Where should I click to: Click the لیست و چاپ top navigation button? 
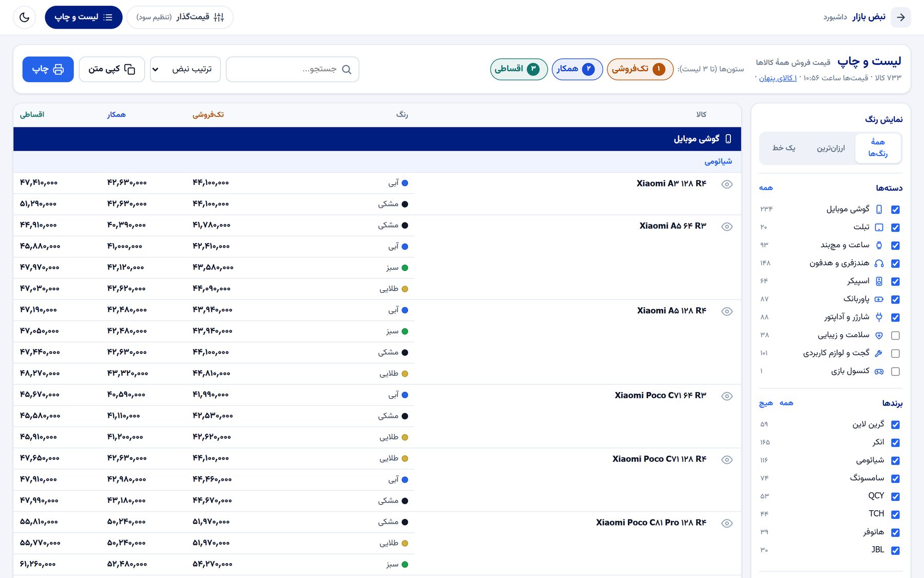tap(84, 17)
